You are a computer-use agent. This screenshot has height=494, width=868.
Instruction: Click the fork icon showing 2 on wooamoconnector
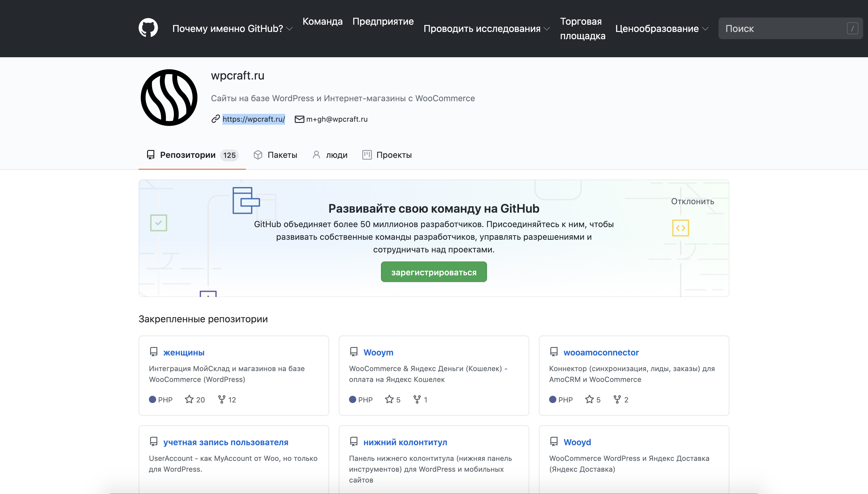tap(618, 399)
